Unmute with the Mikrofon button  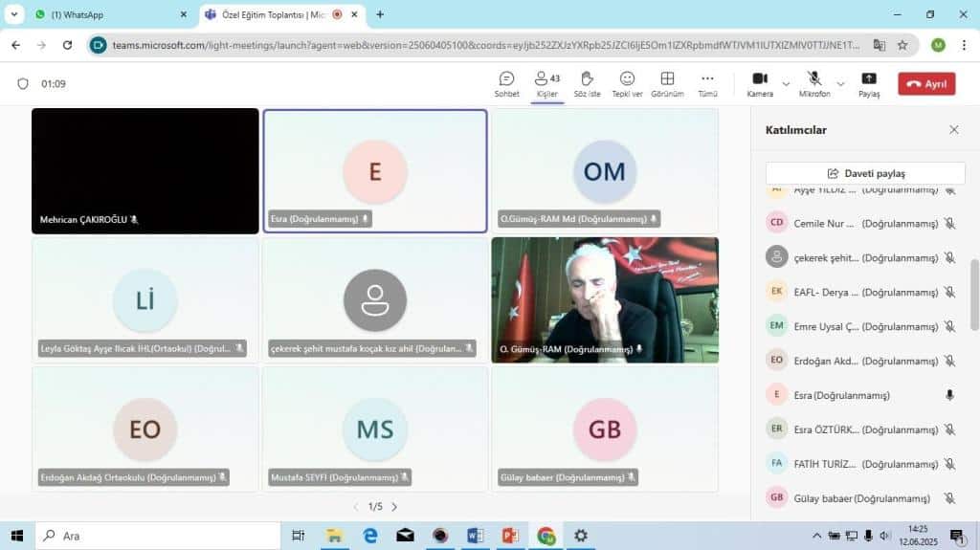click(813, 84)
